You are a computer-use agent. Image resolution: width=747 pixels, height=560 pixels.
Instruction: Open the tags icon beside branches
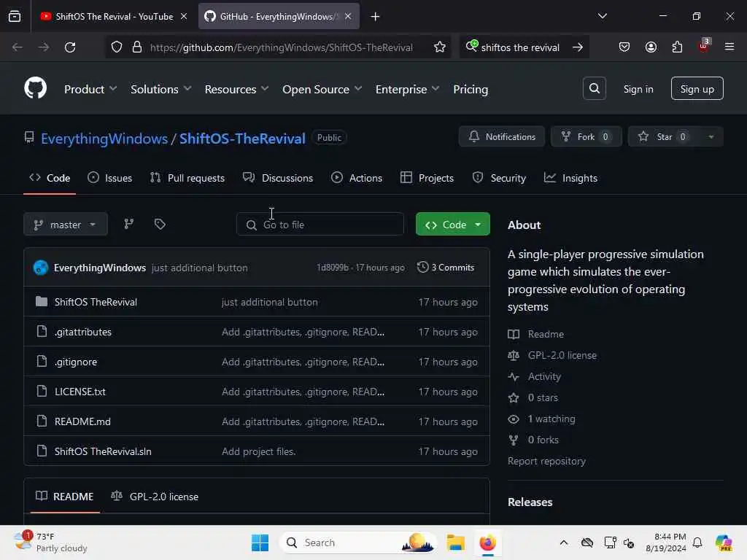tap(160, 224)
